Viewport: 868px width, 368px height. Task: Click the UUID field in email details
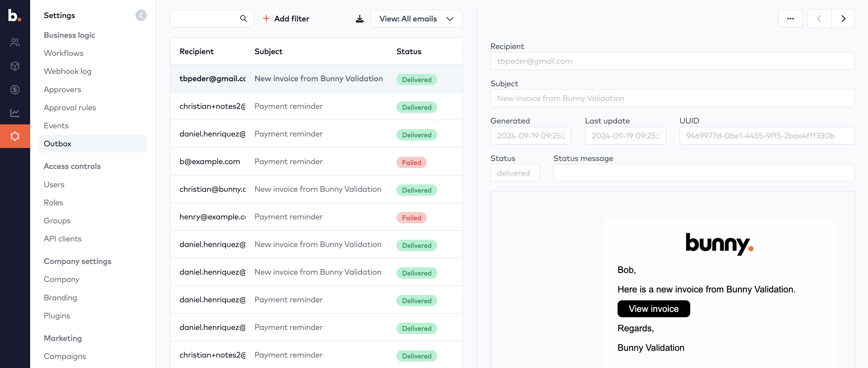click(767, 136)
